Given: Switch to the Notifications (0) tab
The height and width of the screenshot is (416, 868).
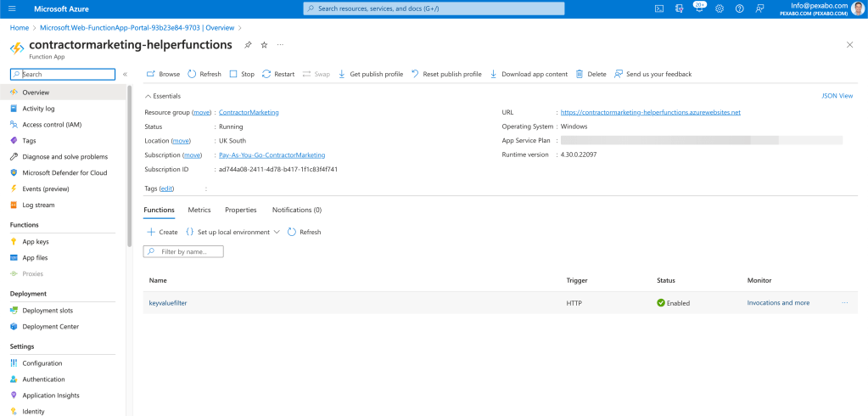Looking at the screenshot, I should (297, 210).
